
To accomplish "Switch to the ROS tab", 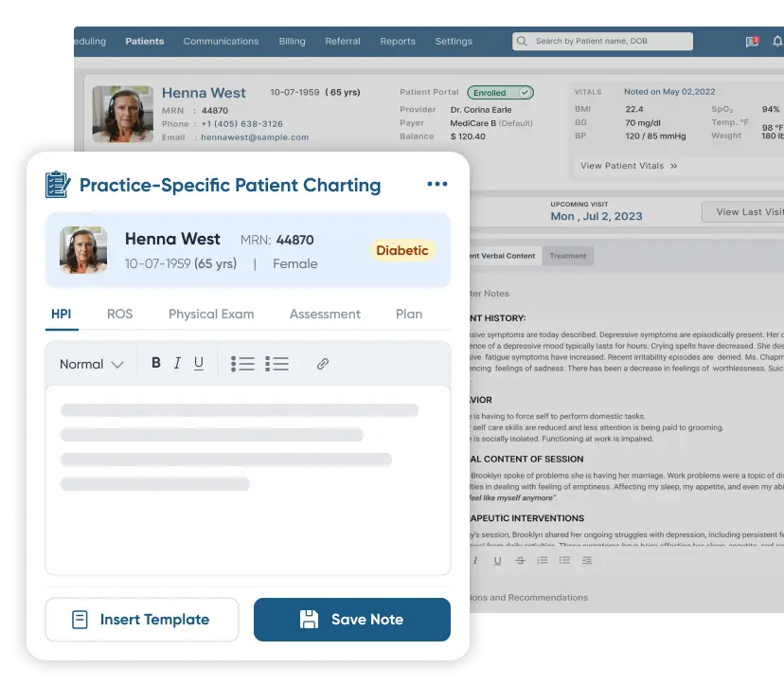I will pyautogui.click(x=119, y=314).
